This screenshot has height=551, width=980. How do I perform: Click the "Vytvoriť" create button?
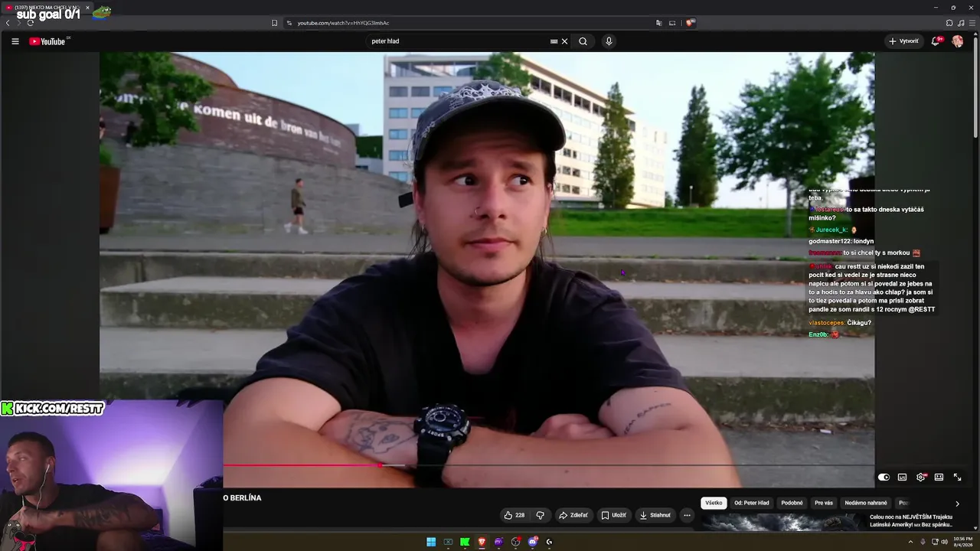(903, 41)
